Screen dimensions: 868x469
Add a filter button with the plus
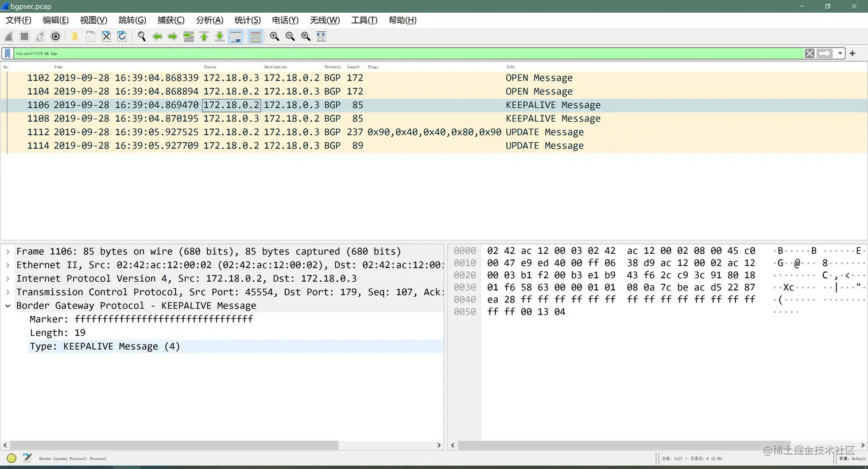point(852,53)
